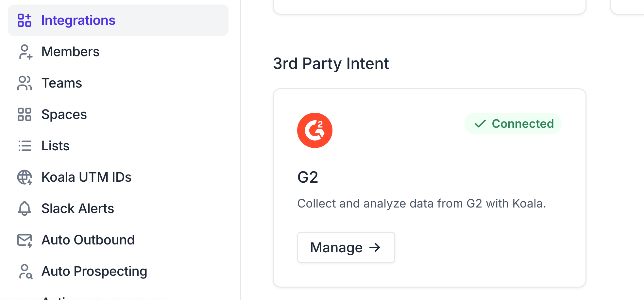Navigate to Koala UTM IDs

tap(86, 177)
